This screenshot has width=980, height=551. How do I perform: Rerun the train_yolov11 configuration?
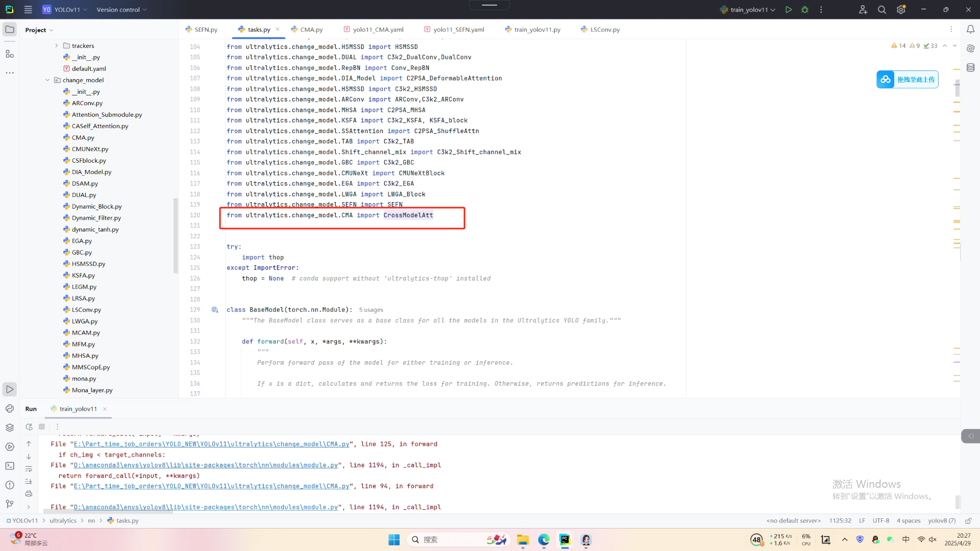point(29,427)
